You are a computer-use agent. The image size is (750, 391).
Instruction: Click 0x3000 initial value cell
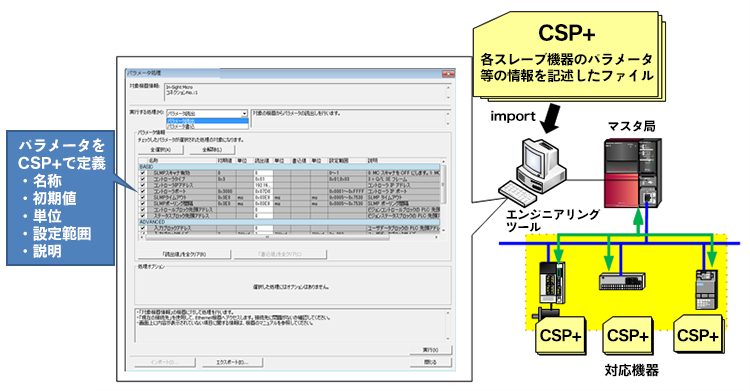[225, 191]
